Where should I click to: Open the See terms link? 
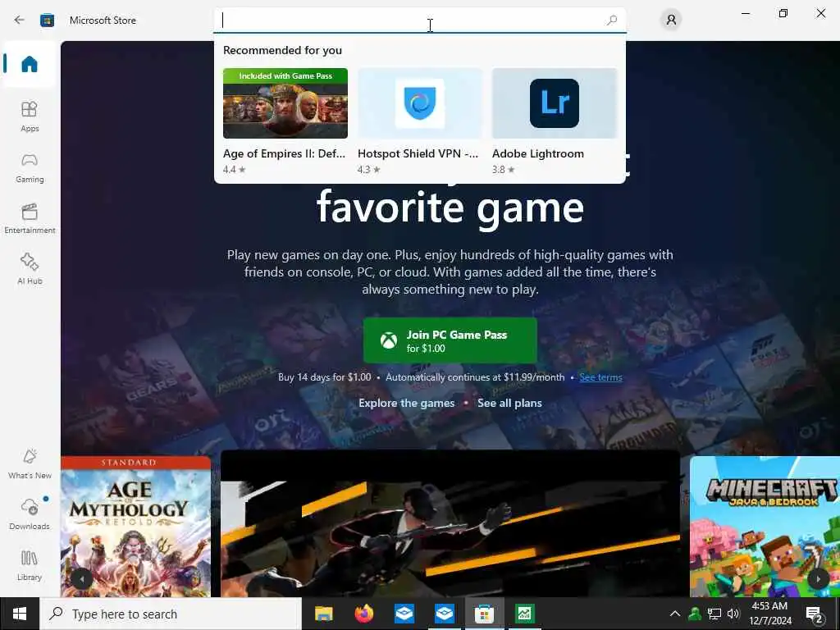point(600,377)
